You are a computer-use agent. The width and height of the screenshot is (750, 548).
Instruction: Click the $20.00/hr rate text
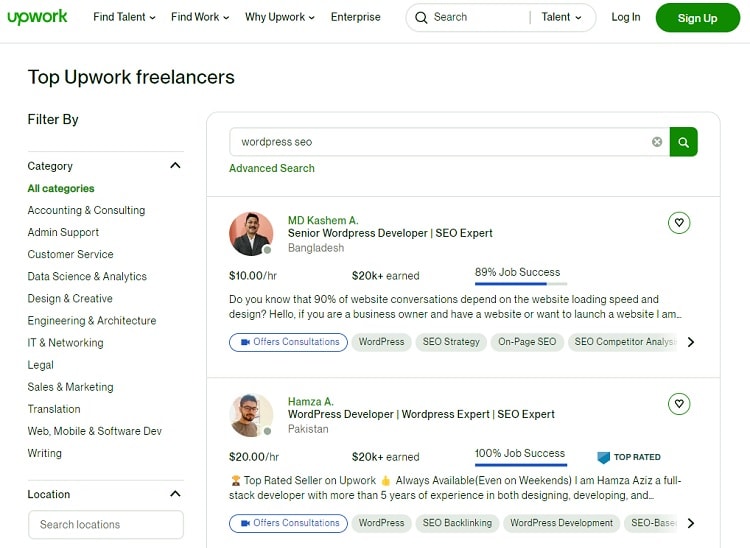254,457
